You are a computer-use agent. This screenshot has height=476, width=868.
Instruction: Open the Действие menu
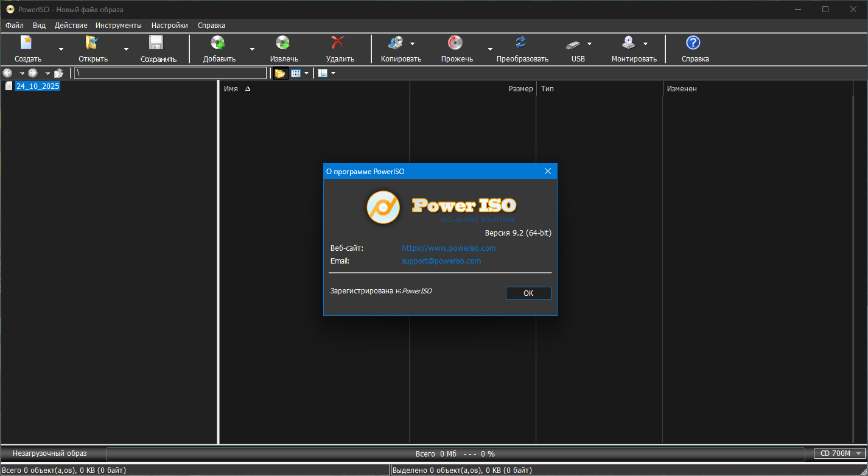click(x=71, y=26)
